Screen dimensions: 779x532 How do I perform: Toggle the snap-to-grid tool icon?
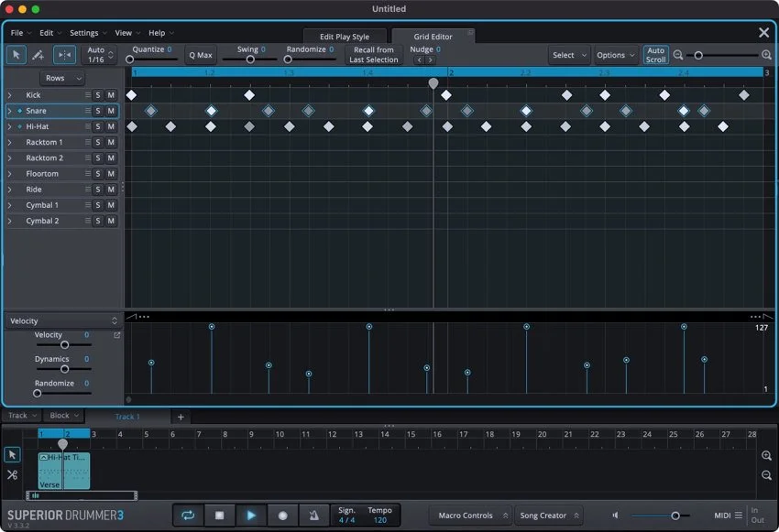64,55
